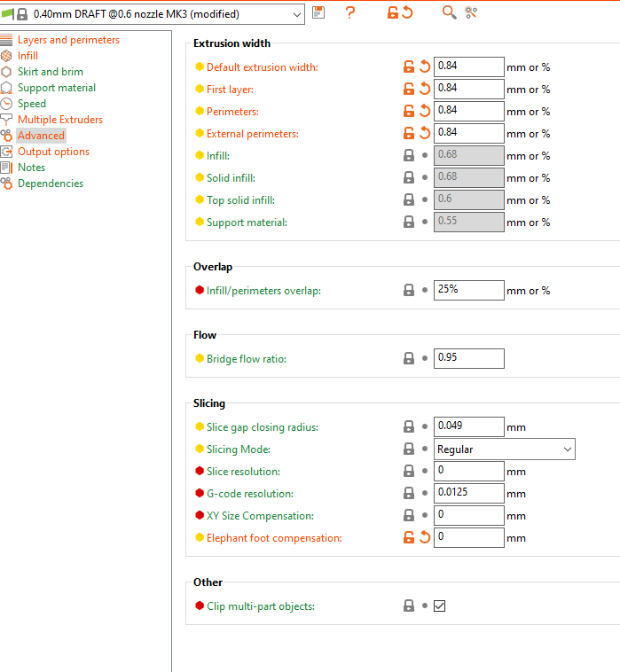Open Layers and perimeters settings page

[x=68, y=40]
